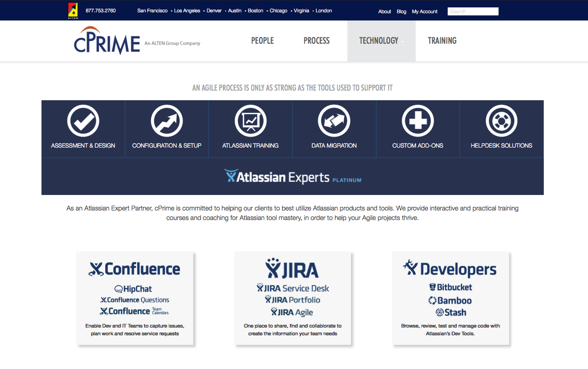Click the Data Migration arrows icon
This screenshot has width=588, height=369.
pos(334,121)
